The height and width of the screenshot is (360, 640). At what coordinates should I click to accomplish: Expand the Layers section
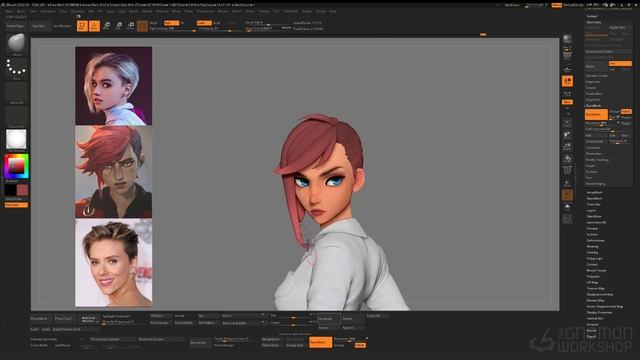[591, 210]
